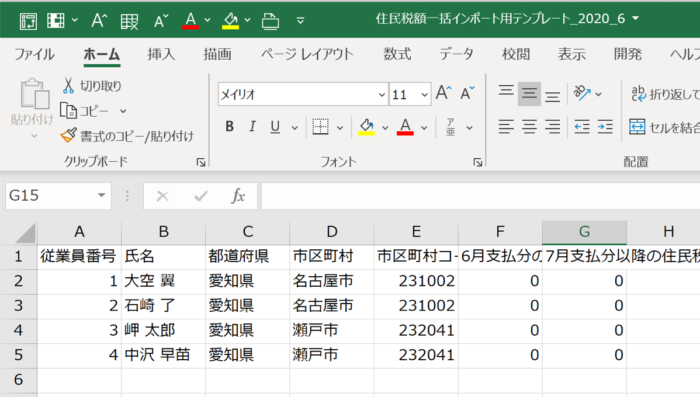Center text horizontally
700x397 pixels.
click(x=529, y=127)
